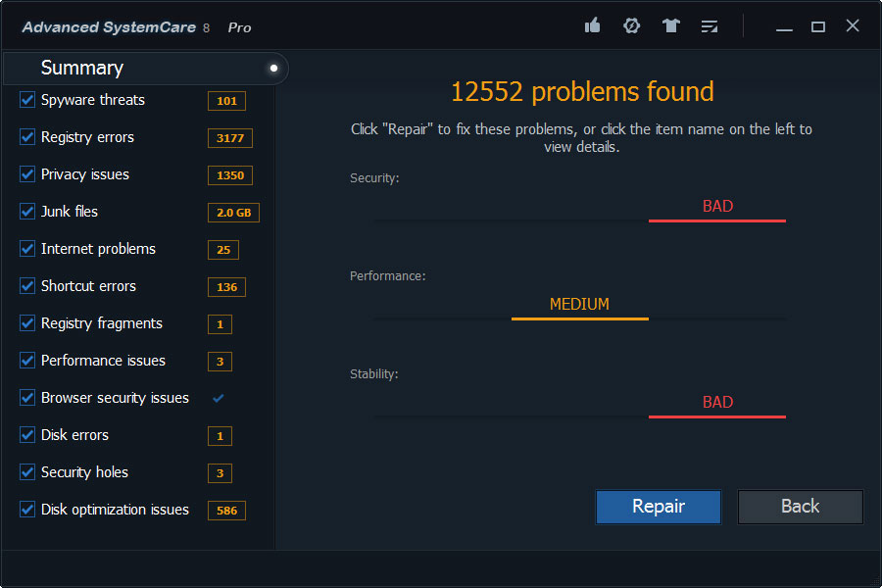Open Performance issues item

click(x=103, y=361)
